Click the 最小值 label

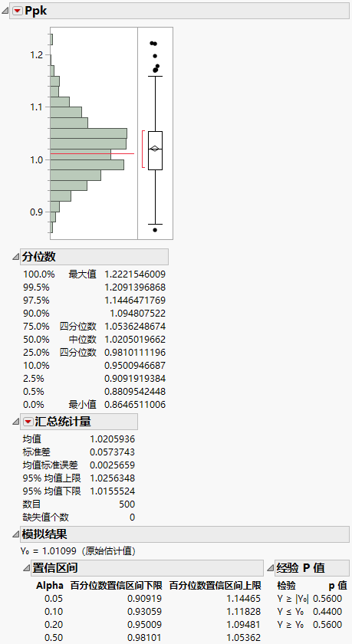click(x=83, y=405)
